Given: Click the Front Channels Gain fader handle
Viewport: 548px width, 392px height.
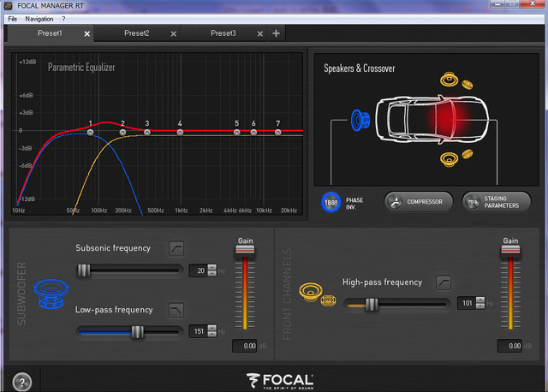Looking at the screenshot, I should tap(510, 251).
